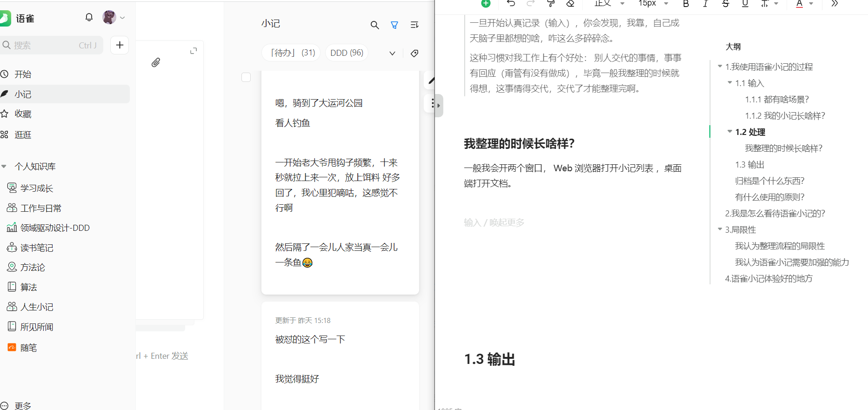Toggle italic formatting
868x410 pixels.
[705, 4]
